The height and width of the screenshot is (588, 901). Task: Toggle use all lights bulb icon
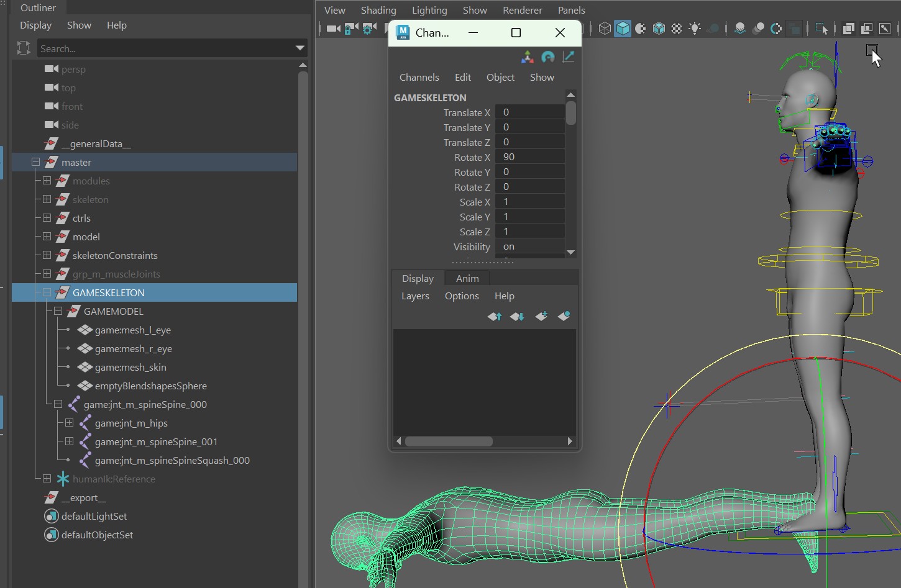[x=695, y=29]
